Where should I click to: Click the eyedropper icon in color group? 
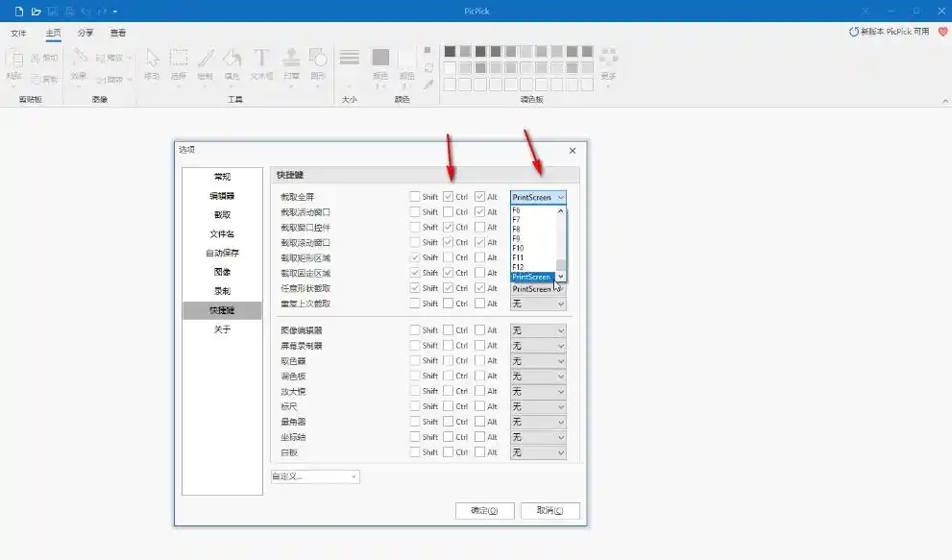click(x=428, y=85)
